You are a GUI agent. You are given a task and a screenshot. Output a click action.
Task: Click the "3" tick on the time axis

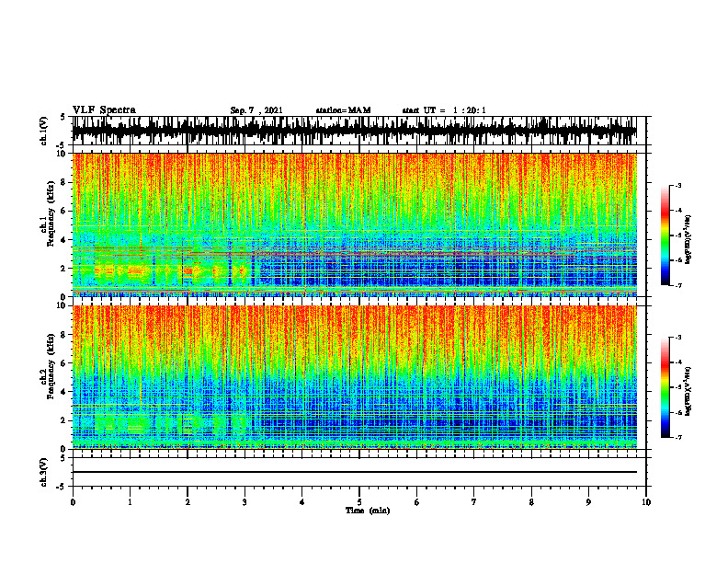coord(245,502)
